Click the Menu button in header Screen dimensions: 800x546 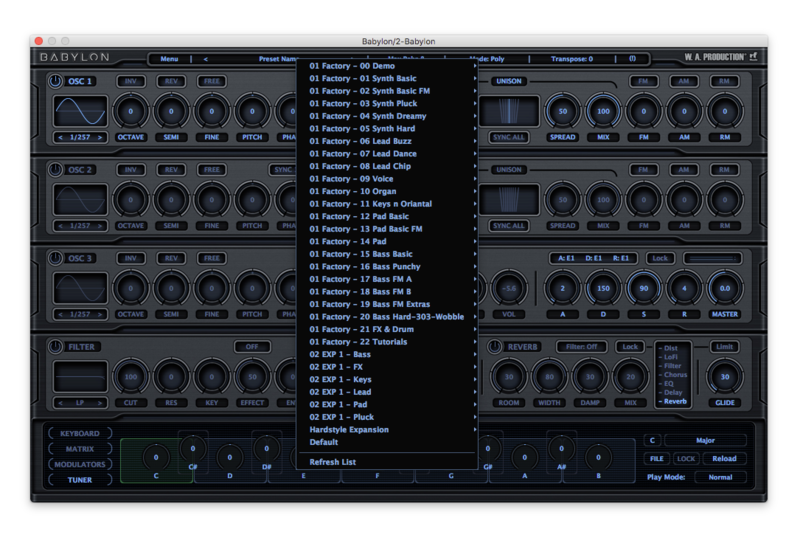170,59
